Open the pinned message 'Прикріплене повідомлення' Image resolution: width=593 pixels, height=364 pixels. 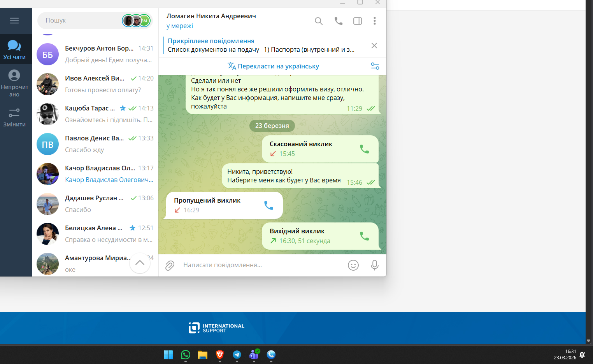tap(261, 45)
